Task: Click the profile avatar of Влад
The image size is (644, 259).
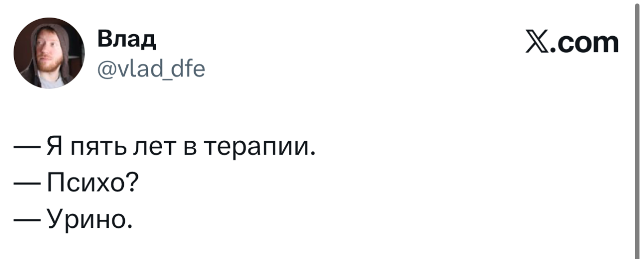Action: pyautogui.click(x=48, y=53)
